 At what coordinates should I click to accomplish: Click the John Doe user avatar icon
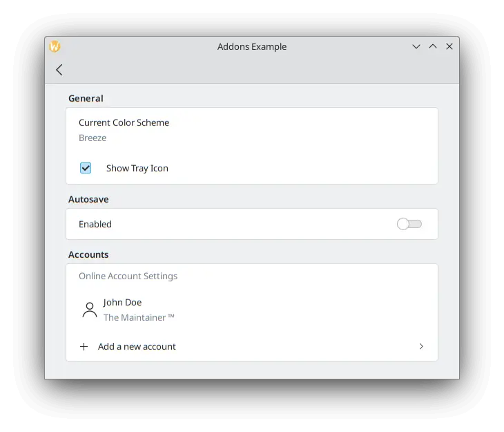point(90,310)
